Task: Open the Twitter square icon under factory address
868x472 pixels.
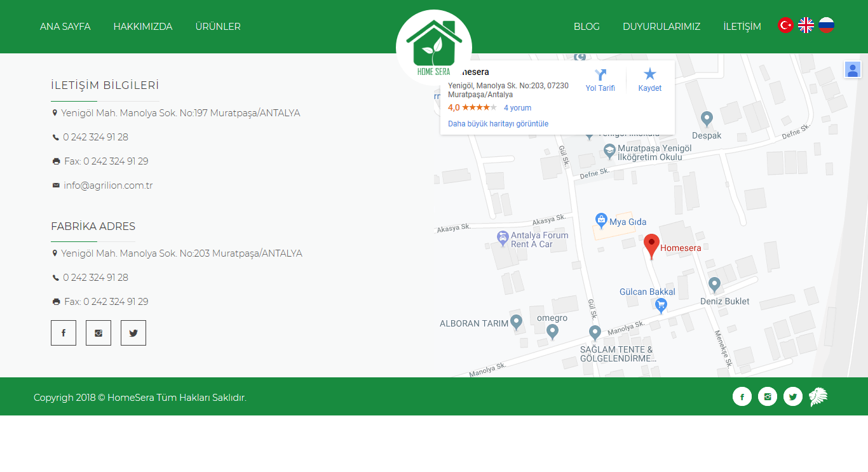Action: point(133,333)
